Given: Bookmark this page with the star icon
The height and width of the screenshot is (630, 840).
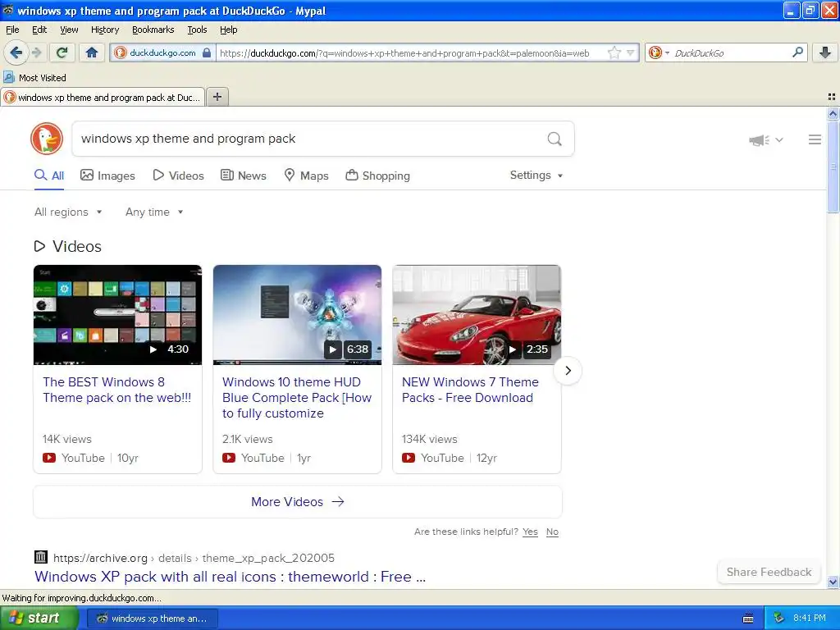Looking at the screenshot, I should coord(614,52).
